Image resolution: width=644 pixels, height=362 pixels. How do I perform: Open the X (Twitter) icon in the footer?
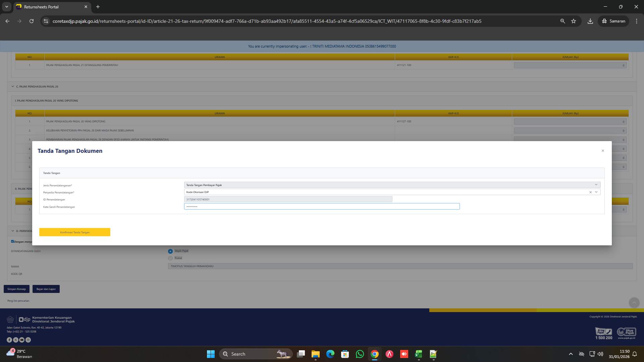(x=16, y=340)
